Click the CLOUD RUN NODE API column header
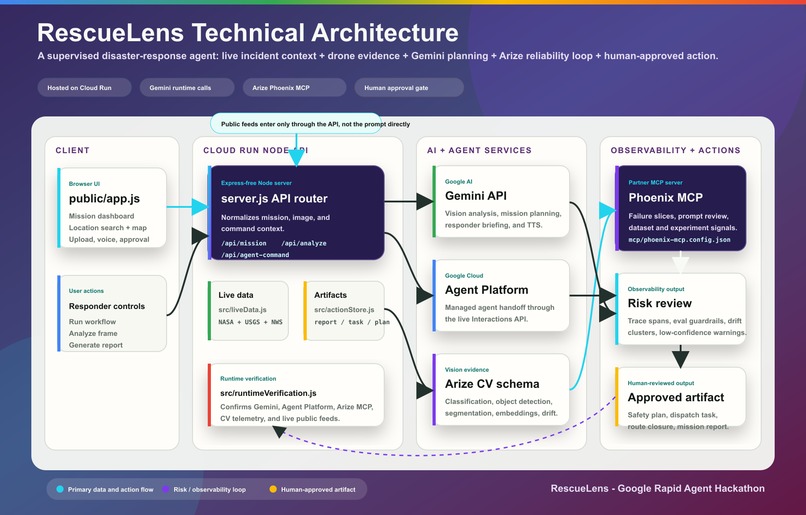The height and width of the screenshot is (515, 806). 255,150
